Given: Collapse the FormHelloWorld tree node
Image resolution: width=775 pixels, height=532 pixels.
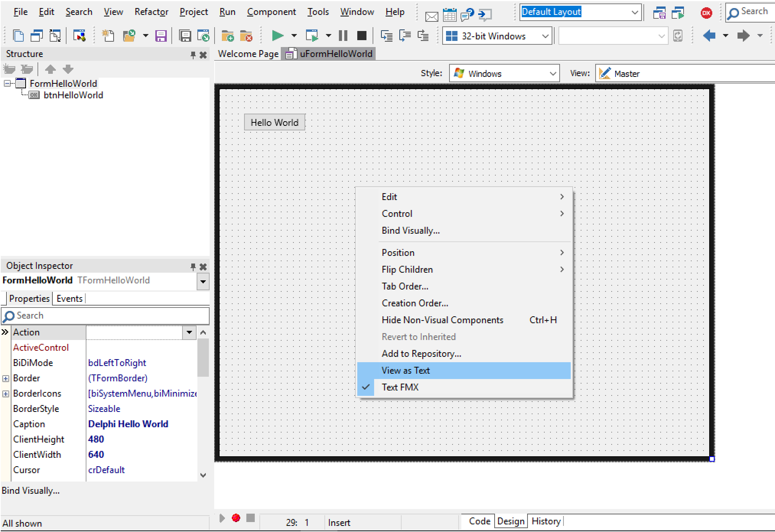Looking at the screenshot, I should 7,83.
